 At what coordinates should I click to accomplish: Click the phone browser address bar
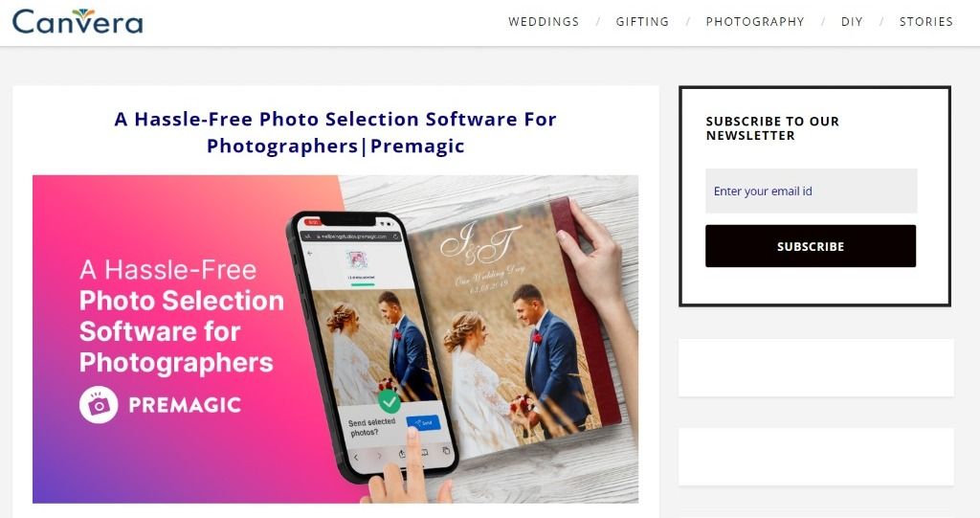point(352,236)
